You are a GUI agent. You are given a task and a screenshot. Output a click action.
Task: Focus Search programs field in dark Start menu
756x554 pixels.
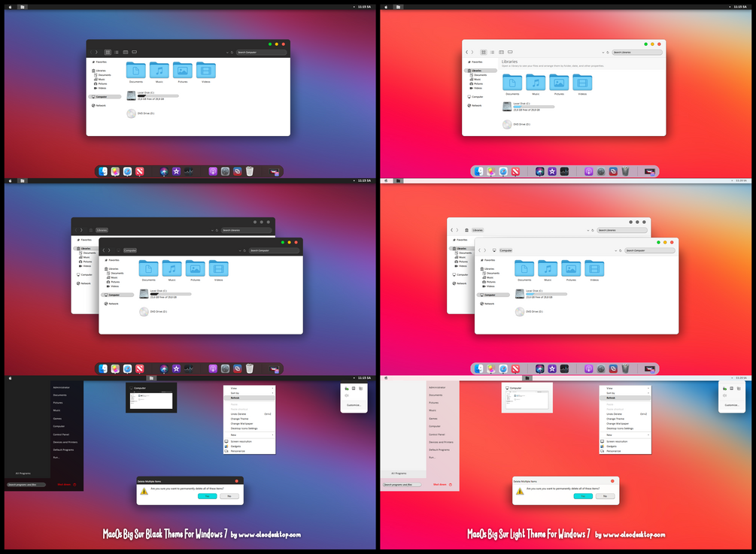coord(26,485)
